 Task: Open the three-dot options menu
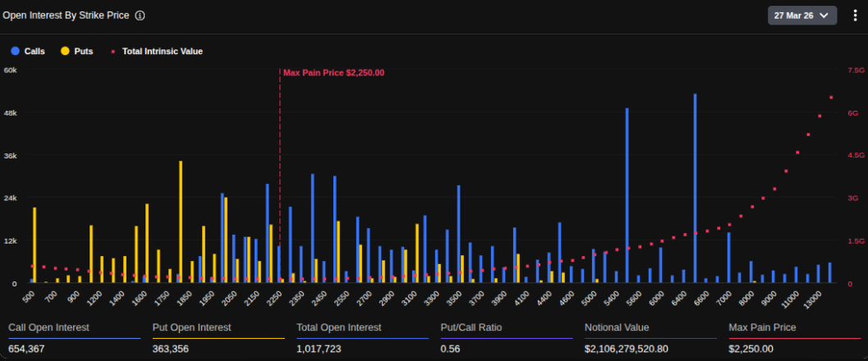pos(855,16)
